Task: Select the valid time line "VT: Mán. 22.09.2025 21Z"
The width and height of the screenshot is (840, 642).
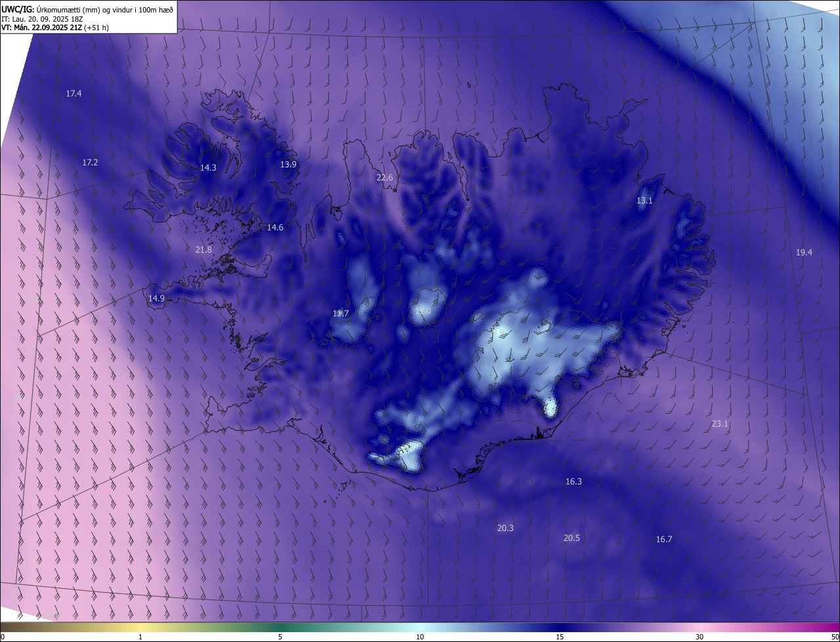Action: click(x=54, y=28)
